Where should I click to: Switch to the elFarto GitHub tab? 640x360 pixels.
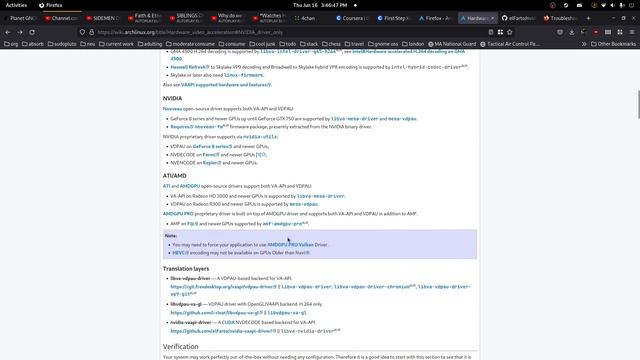(518, 18)
